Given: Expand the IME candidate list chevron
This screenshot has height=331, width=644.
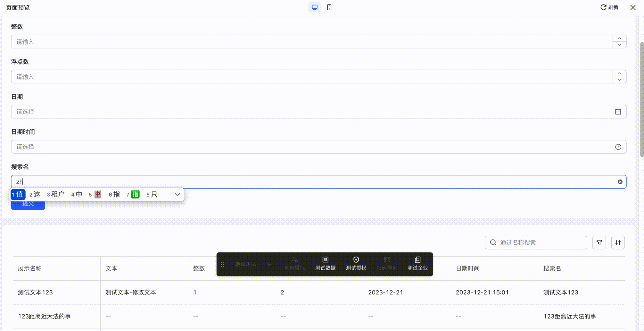Looking at the screenshot, I should tap(177, 194).
